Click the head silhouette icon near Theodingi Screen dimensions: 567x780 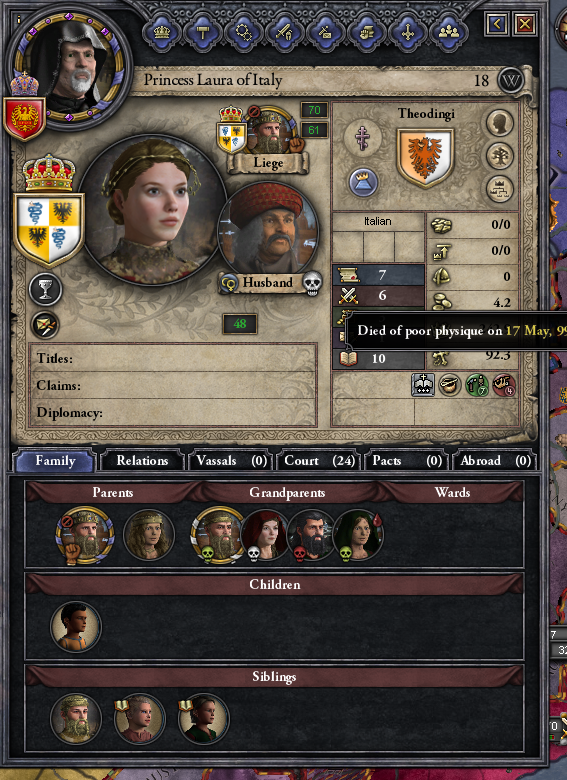[x=499, y=122]
